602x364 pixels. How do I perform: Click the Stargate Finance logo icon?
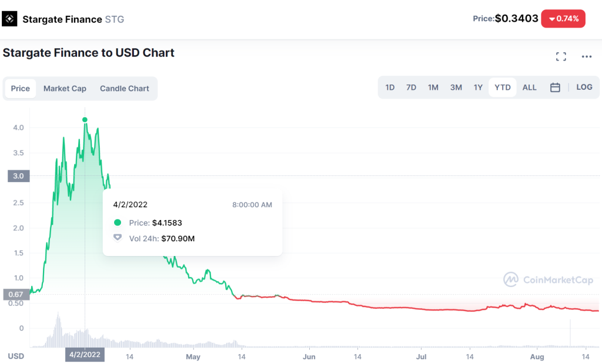(9, 19)
